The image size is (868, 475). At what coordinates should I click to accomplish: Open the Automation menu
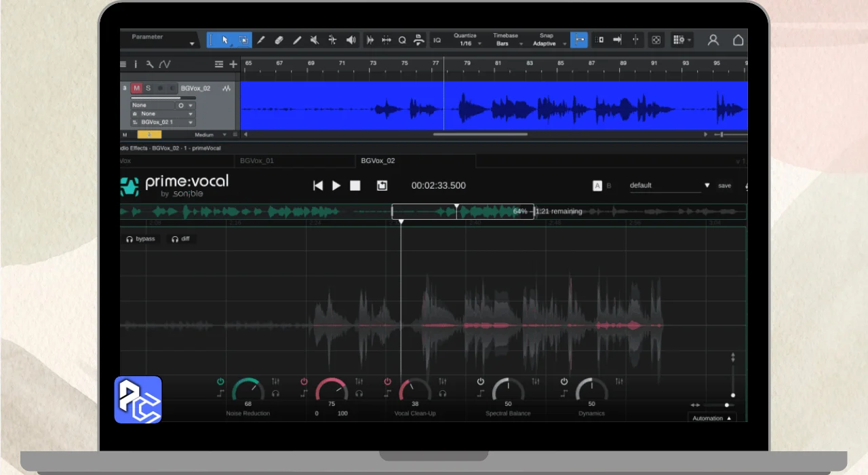(711, 418)
